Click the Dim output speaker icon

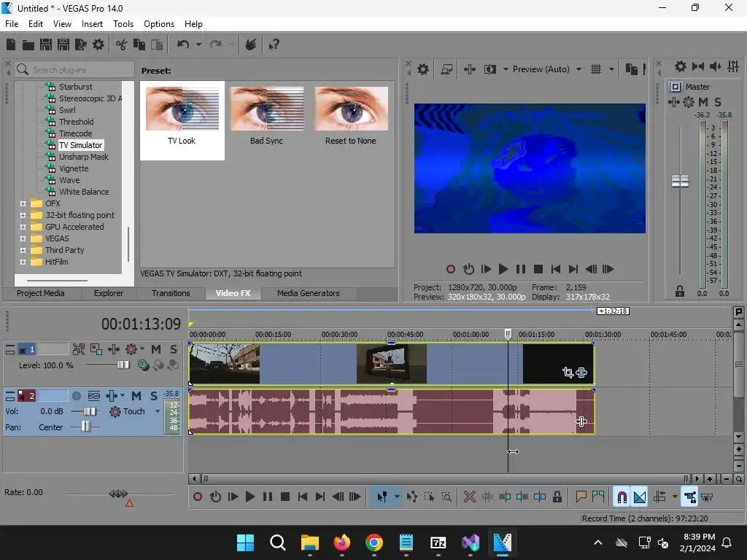(716, 66)
